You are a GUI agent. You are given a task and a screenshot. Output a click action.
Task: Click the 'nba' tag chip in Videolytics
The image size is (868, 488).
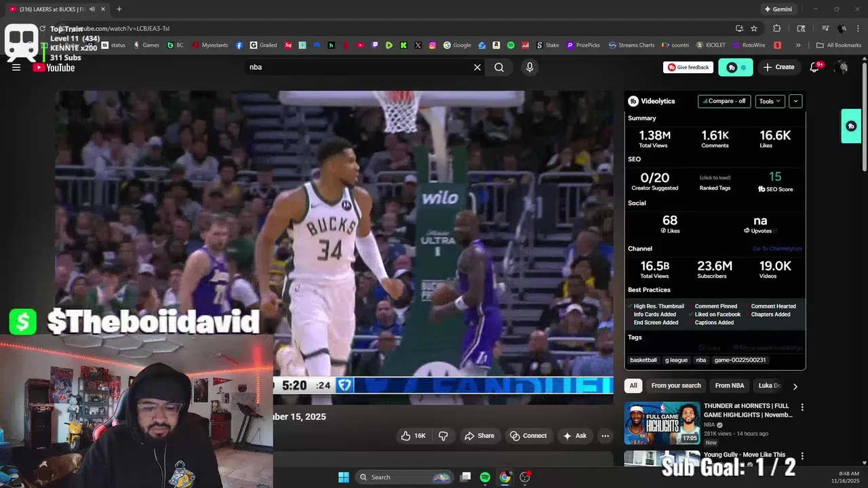[x=701, y=360]
